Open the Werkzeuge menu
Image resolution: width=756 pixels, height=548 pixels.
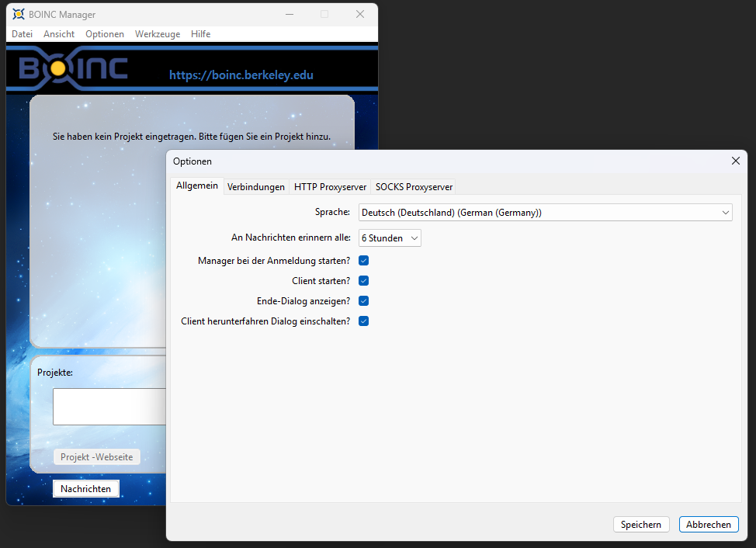(x=158, y=34)
